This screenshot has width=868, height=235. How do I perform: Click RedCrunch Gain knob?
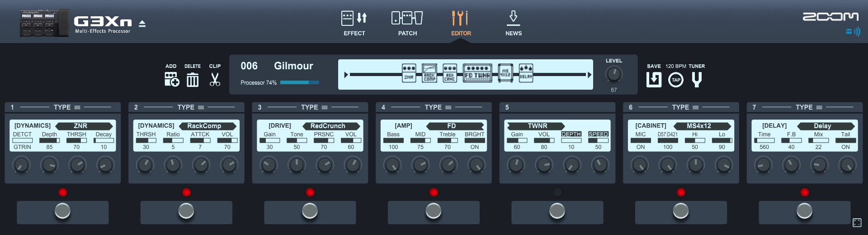pos(269,165)
